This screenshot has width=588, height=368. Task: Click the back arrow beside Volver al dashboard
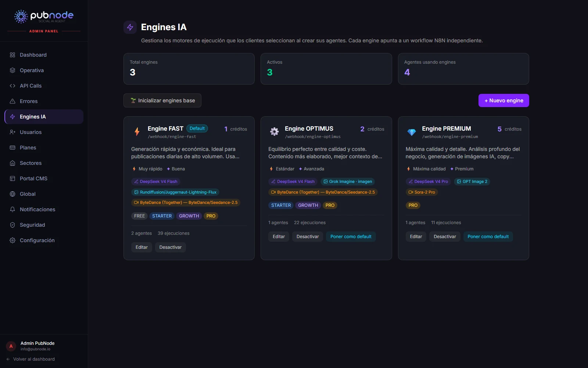(x=8, y=359)
